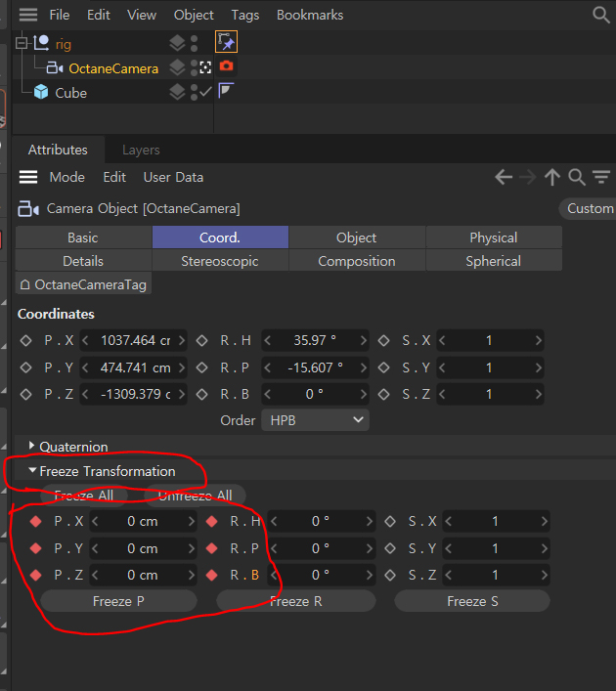Open the Object Manager hamburger menu
The width and height of the screenshot is (616, 691).
pyautogui.click(x=28, y=15)
